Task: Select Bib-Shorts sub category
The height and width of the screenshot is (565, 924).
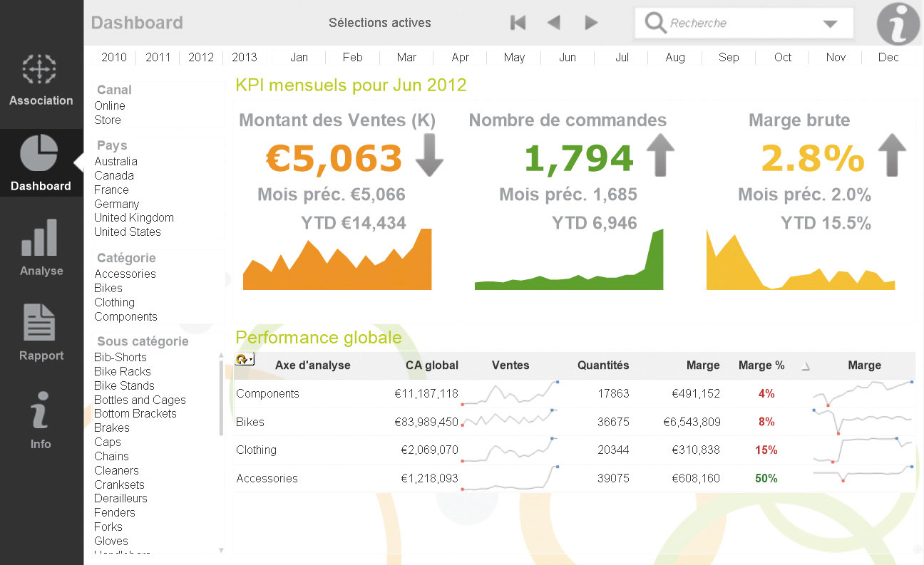Action: pos(120,357)
